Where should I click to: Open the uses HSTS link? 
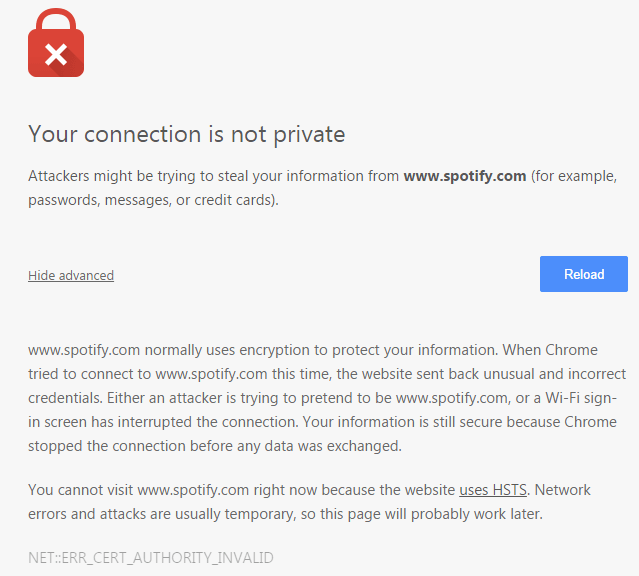click(493, 490)
